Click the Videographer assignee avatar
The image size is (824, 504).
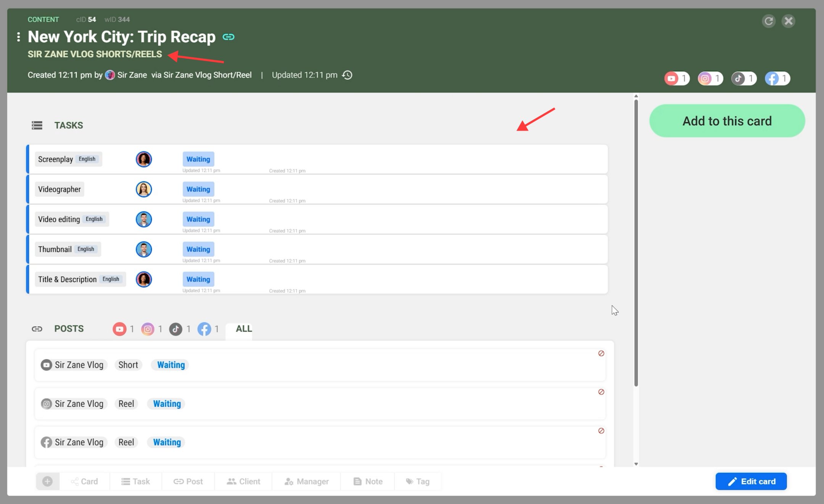pyautogui.click(x=144, y=189)
